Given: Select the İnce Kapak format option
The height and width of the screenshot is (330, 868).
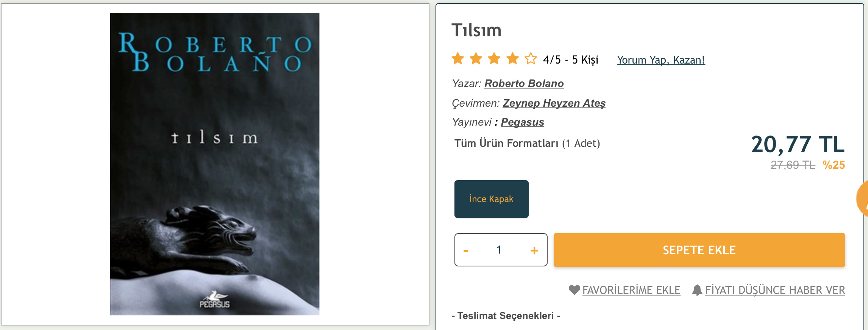Looking at the screenshot, I should click(x=491, y=199).
